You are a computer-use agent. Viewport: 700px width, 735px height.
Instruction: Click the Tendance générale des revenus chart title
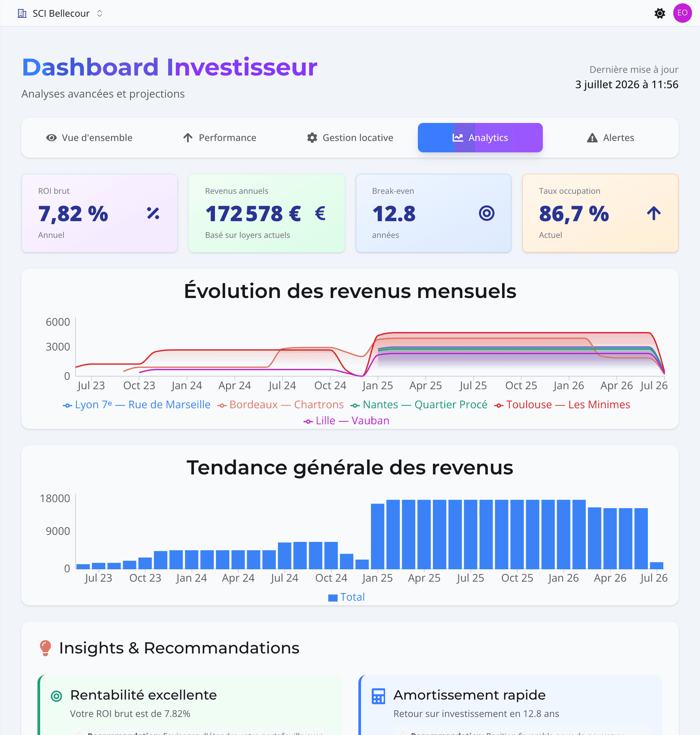[350, 467]
